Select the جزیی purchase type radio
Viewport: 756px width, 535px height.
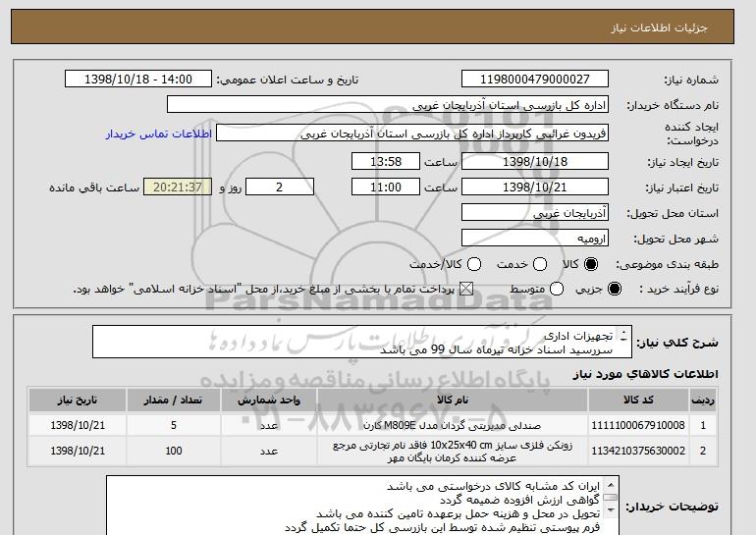[x=615, y=289]
